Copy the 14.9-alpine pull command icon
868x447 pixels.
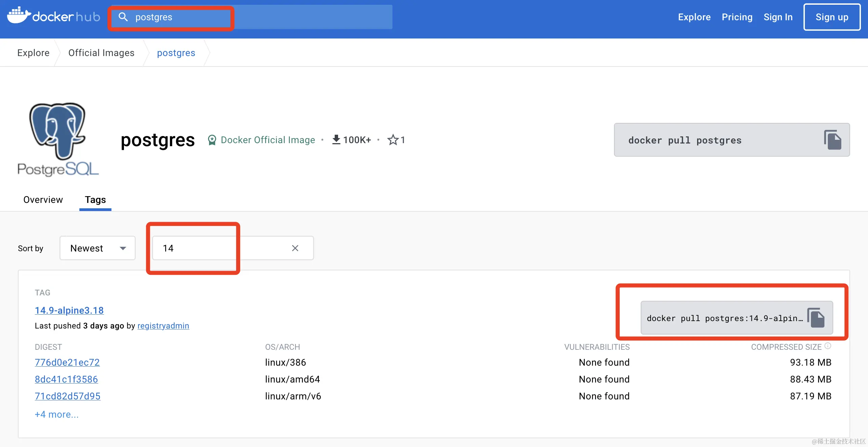click(x=816, y=318)
